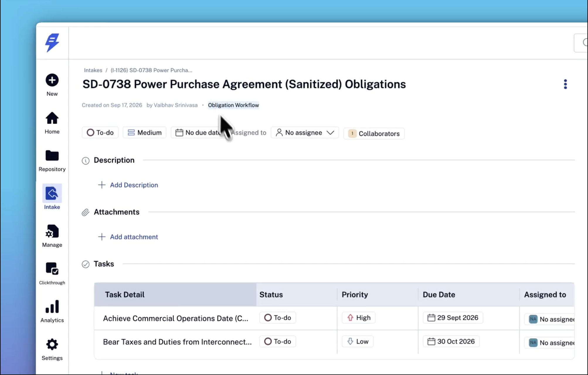The width and height of the screenshot is (588, 375).
Task: Select the Intake tab in sidebar
Action: 52,197
